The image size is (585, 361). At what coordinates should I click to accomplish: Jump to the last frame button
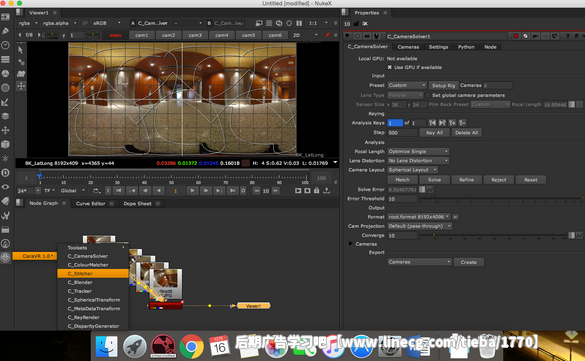click(x=232, y=191)
